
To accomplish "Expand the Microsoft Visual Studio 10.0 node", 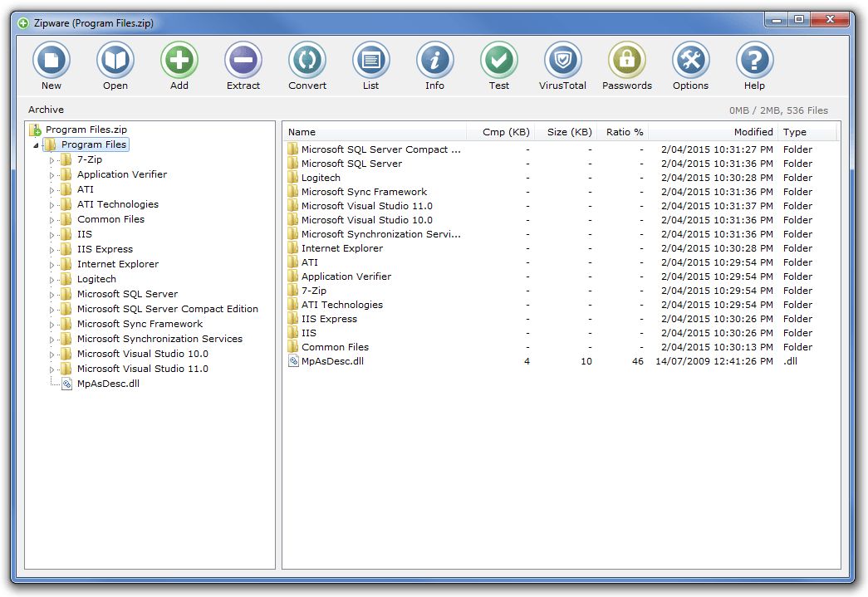I will point(51,354).
